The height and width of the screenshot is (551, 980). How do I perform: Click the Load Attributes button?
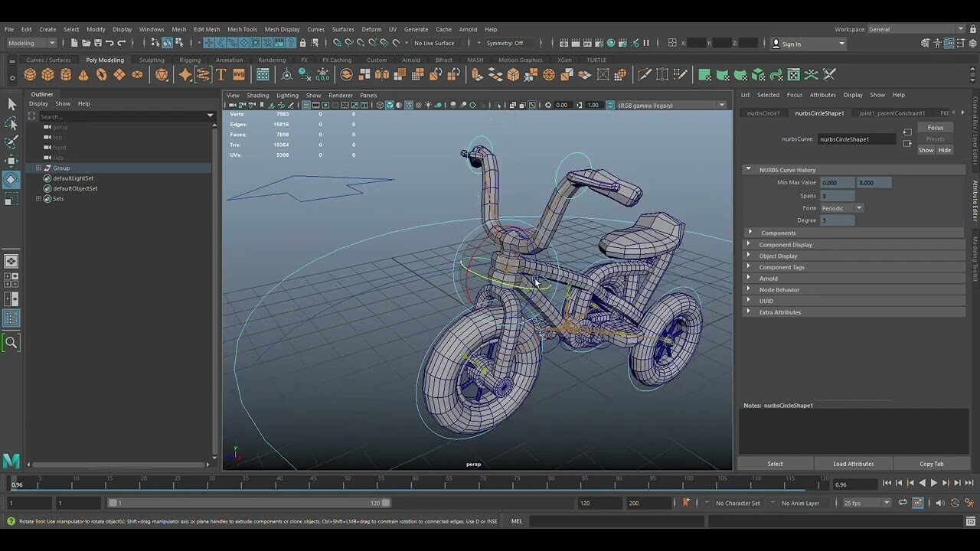click(853, 464)
